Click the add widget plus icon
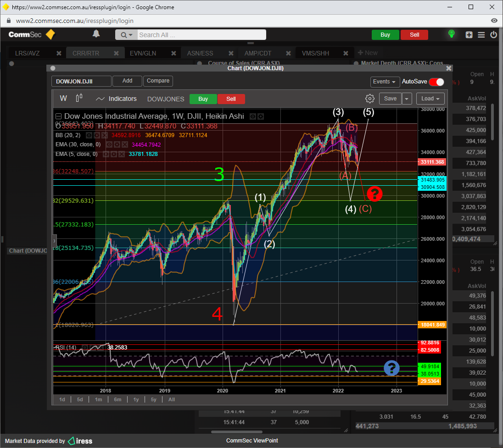Image resolution: width=503 pixels, height=448 pixels. point(469,35)
